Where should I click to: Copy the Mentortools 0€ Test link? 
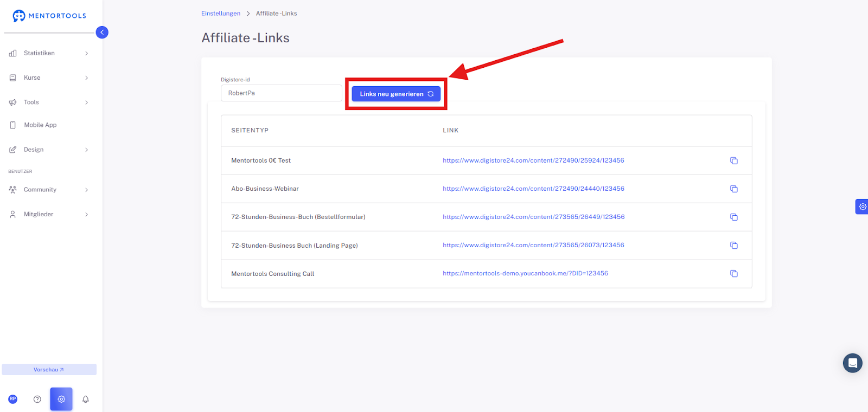pyautogui.click(x=734, y=160)
